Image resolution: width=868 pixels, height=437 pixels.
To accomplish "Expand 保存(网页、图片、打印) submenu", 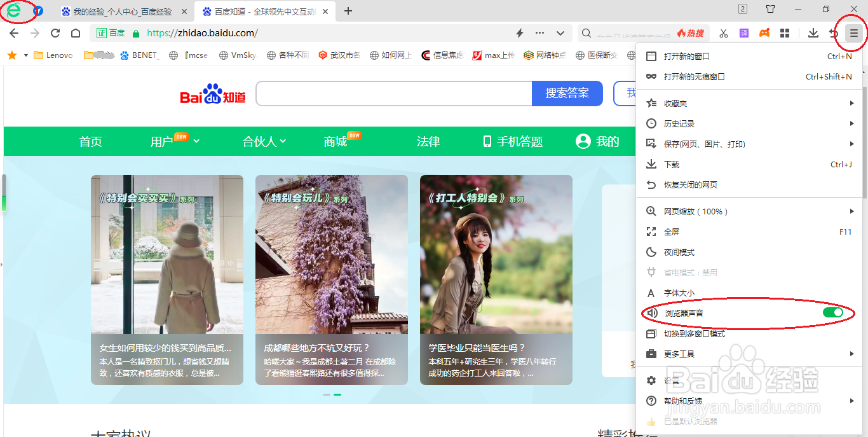I will click(x=749, y=144).
